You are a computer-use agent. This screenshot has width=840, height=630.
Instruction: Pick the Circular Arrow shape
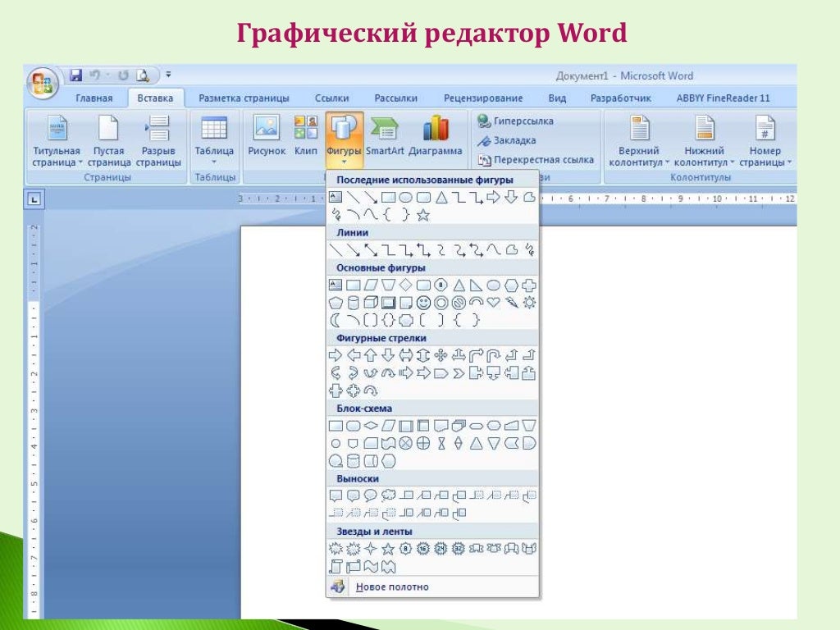tap(371, 390)
